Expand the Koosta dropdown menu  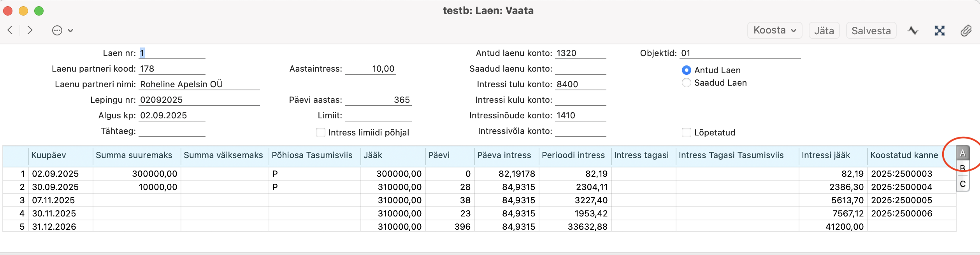[x=775, y=30]
